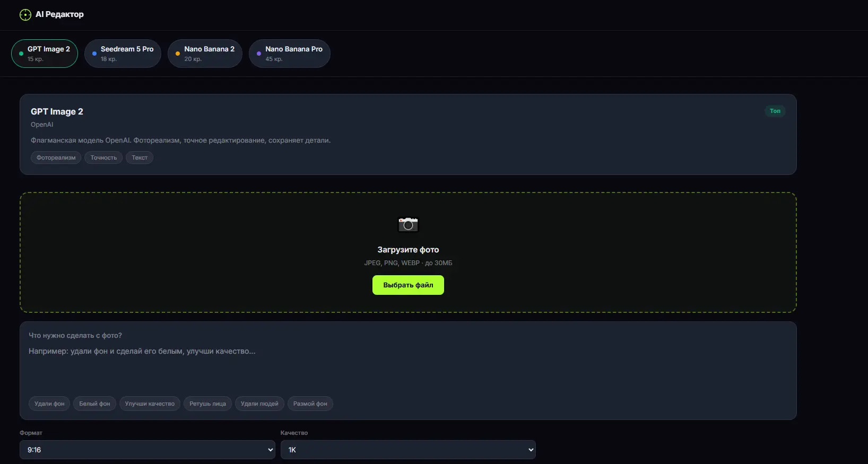Click the Размой фон preset chip
868x464 pixels.
[x=310, y=404]
